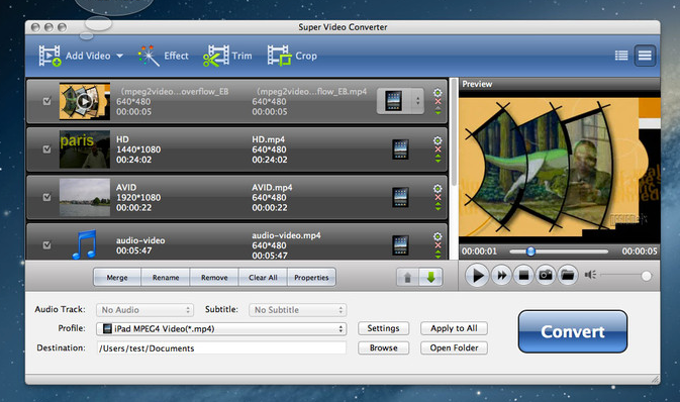Click the Remove button
This screenshot has height=402, width=680.
pyautogui.click(x=214, y=278)
